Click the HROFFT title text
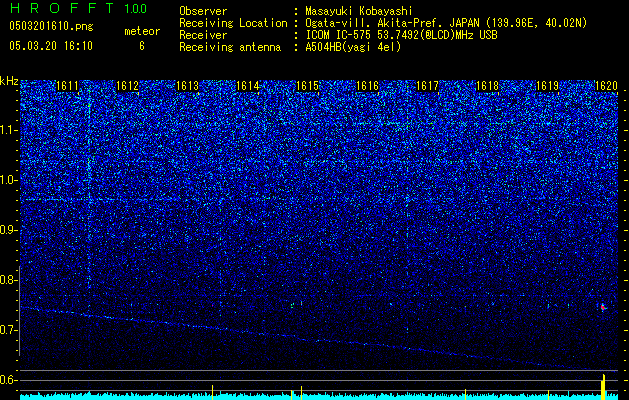 pyautogui.click(x=61, y=8)
